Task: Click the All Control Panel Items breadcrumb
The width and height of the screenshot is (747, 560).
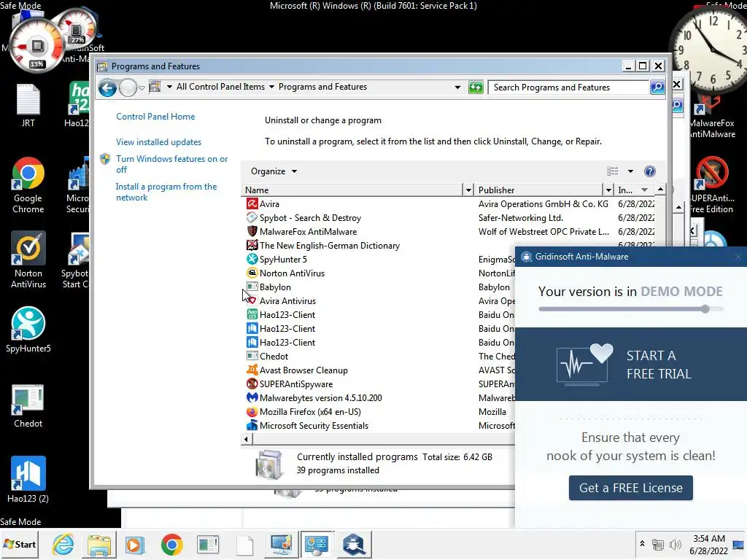Action: pos(220,87)
